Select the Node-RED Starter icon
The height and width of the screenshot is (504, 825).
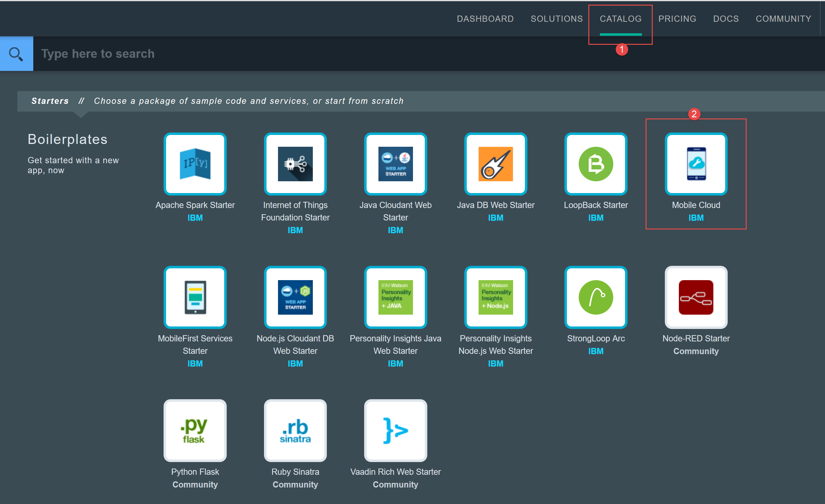696,297
